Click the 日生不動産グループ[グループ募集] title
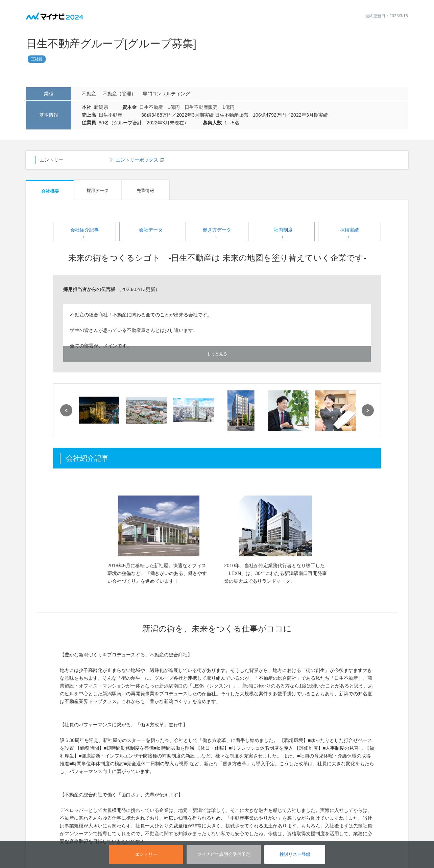The height and width of the screenshot is (868, 434). click(111, 44)
